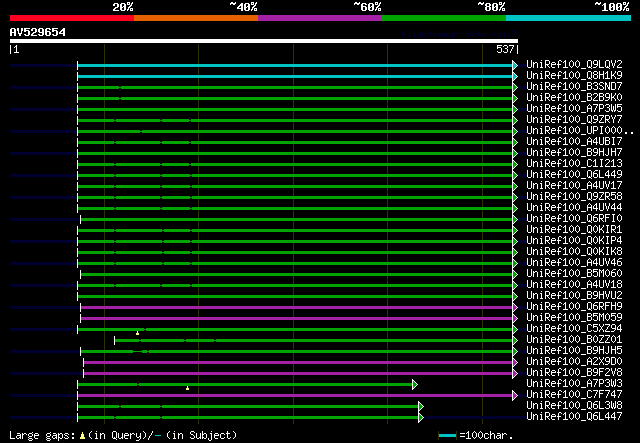Click the yellow gap marker under the C5XZ94 alignment
Image resolution: width=640 pixels, height=443 pixels.
tap(138, 334)
